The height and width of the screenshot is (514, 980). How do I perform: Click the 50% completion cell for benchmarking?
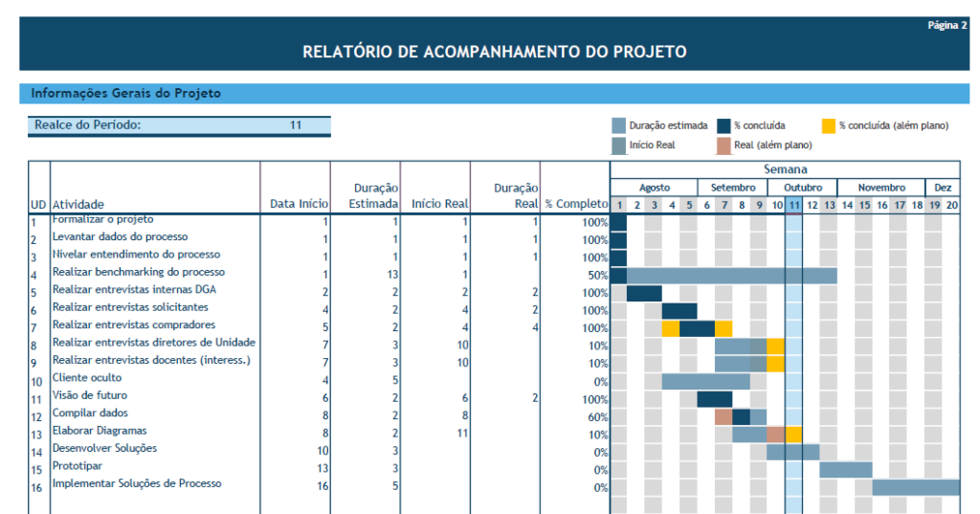(595, 276)
